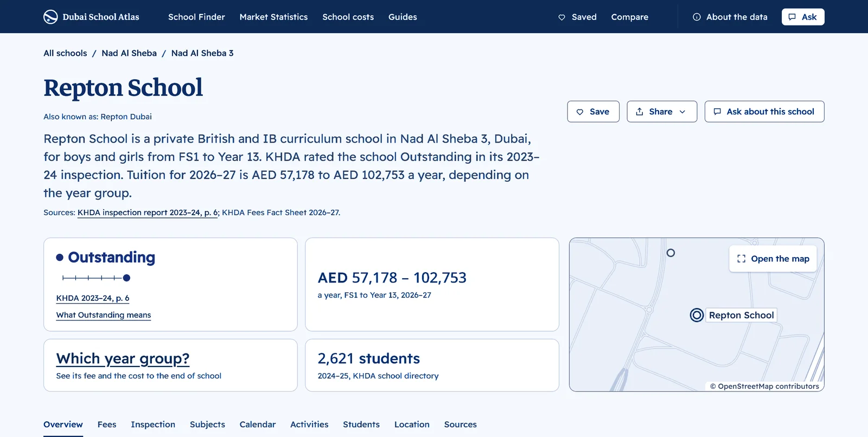Read What Outstanding means
The height and width of the screenshot is (437, 868).
[x=104, y=315]
